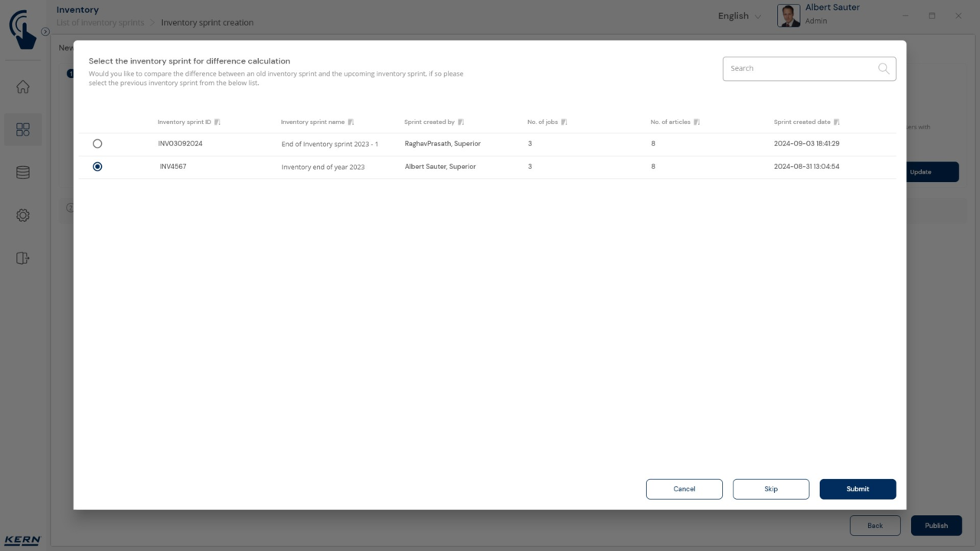Image resolution: width=980 pixels, height=551 pixels.
Task: Expand the sidebar with arrow toggle
Action: 45,32
